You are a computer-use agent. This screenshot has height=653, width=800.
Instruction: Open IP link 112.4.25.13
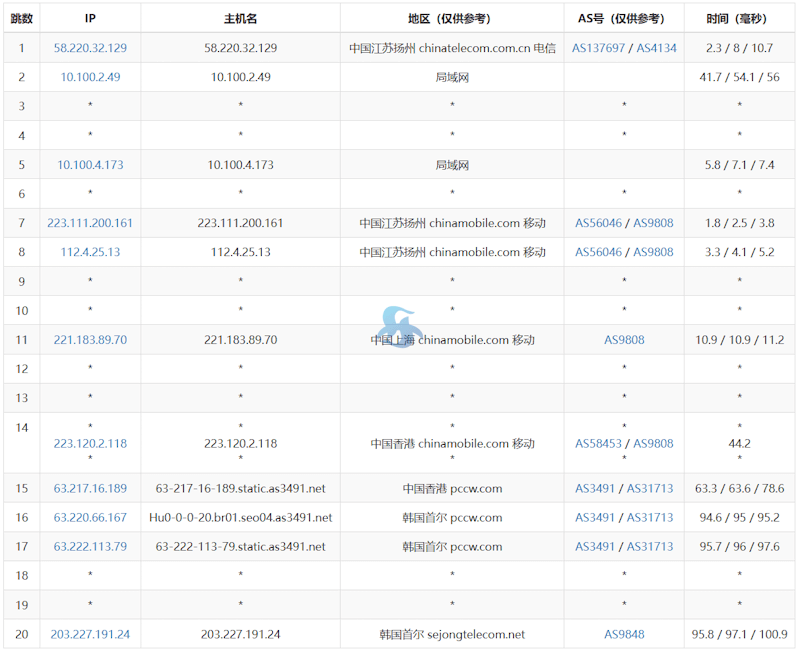click(90, 252)
